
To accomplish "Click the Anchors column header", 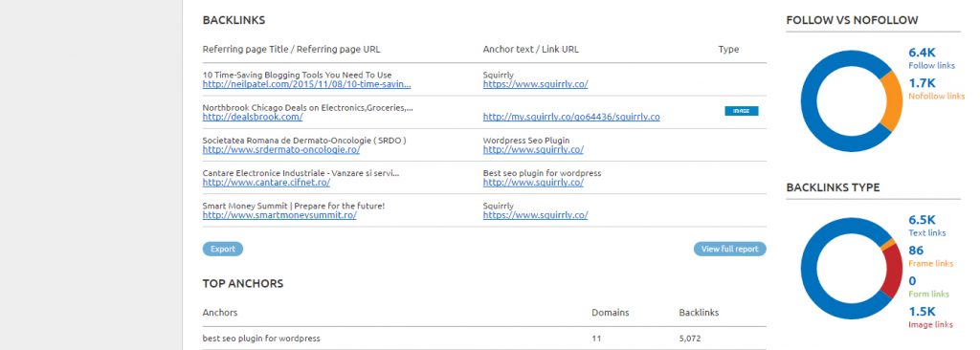I will pos(220,313).
